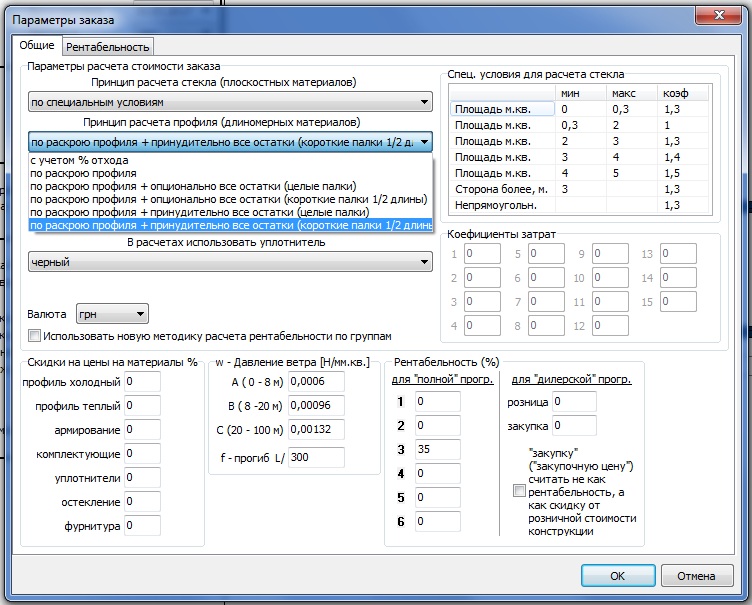Click коэф cell with value 1,4

(683, 157)
